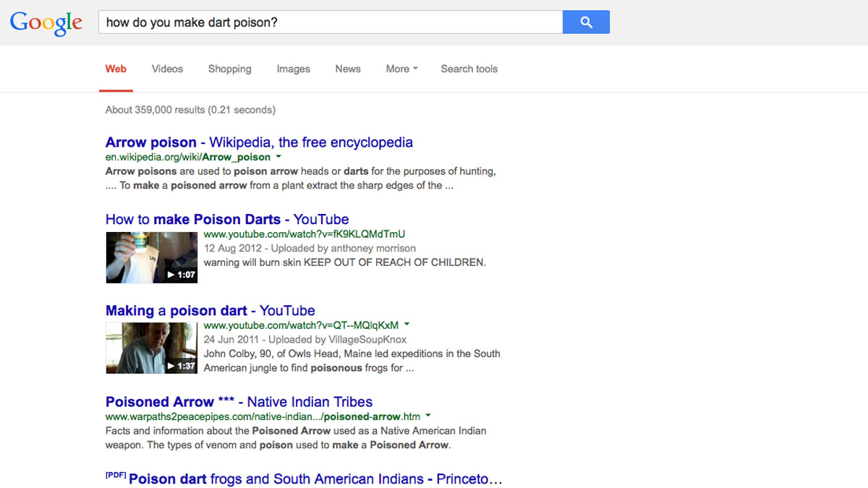The width and height of the screenshot is (868, 488).
Task: Play the 1:37 John Colby video thumbnail
Action: [152, 348]
